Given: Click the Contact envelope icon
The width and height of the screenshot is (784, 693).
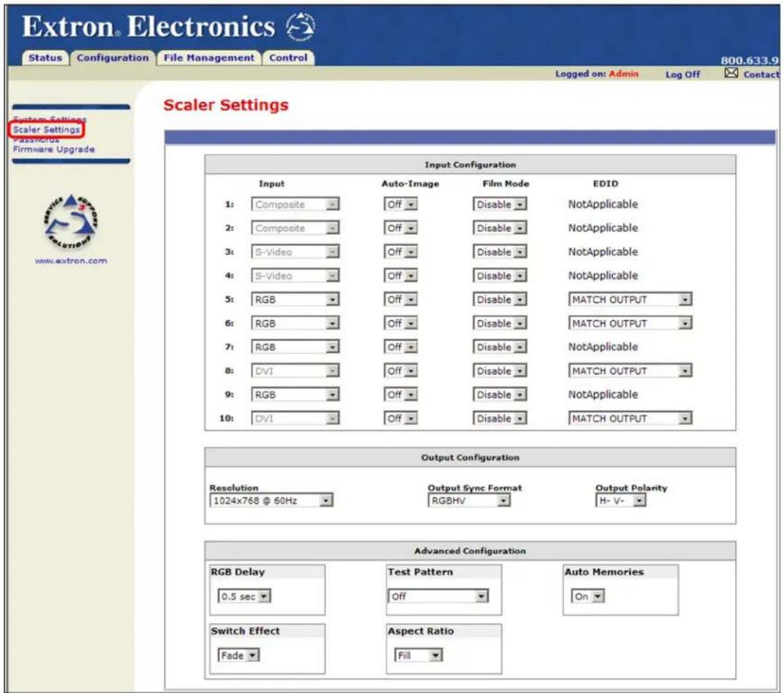Looking at the screenshot, I should 731,73.
